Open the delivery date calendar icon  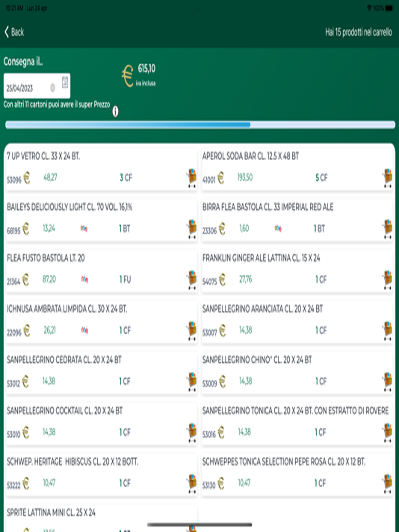click(65, 82)
